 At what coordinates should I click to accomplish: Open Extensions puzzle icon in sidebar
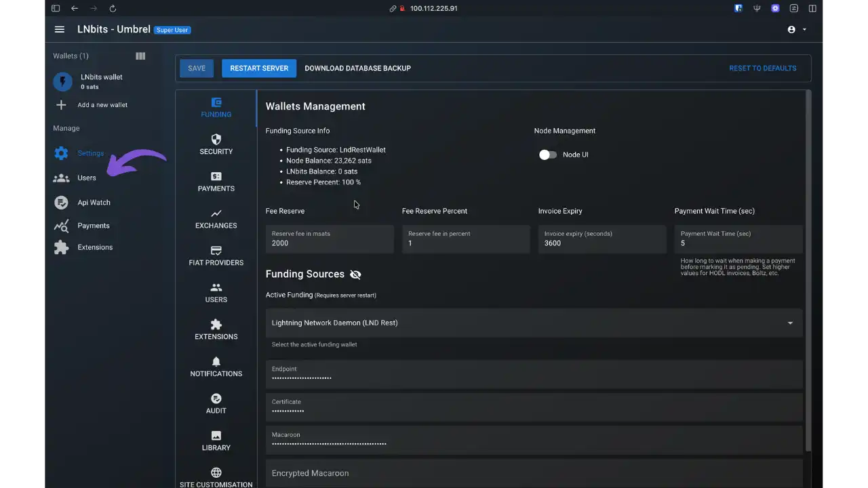[60, 247]
